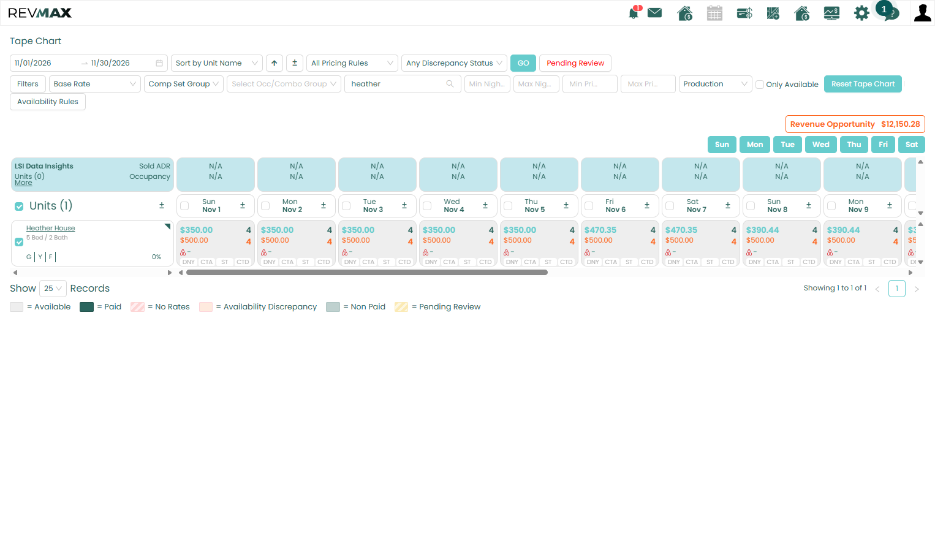Open the All Pricing Rules dropdown

pos(352,63)
